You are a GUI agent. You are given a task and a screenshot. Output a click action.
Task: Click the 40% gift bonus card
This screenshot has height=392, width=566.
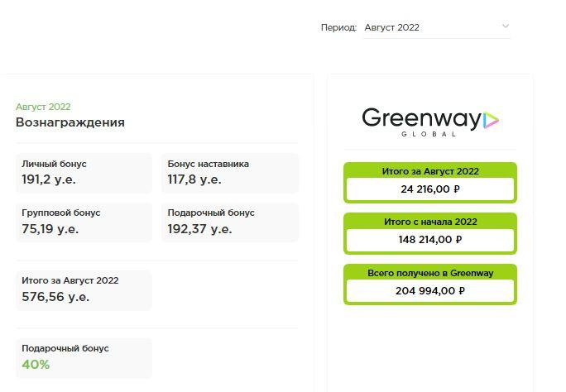pyautogui.click(x=84, y=357)
